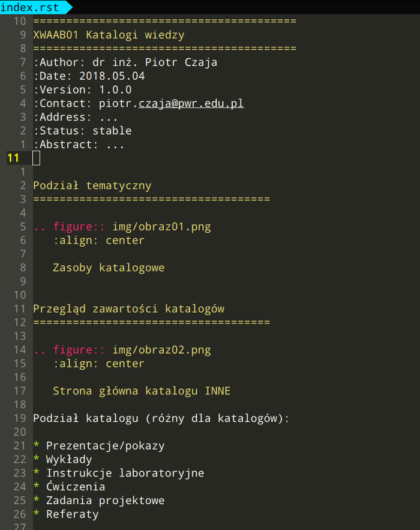Click the list item 'Zadania projektowe'

106,501
